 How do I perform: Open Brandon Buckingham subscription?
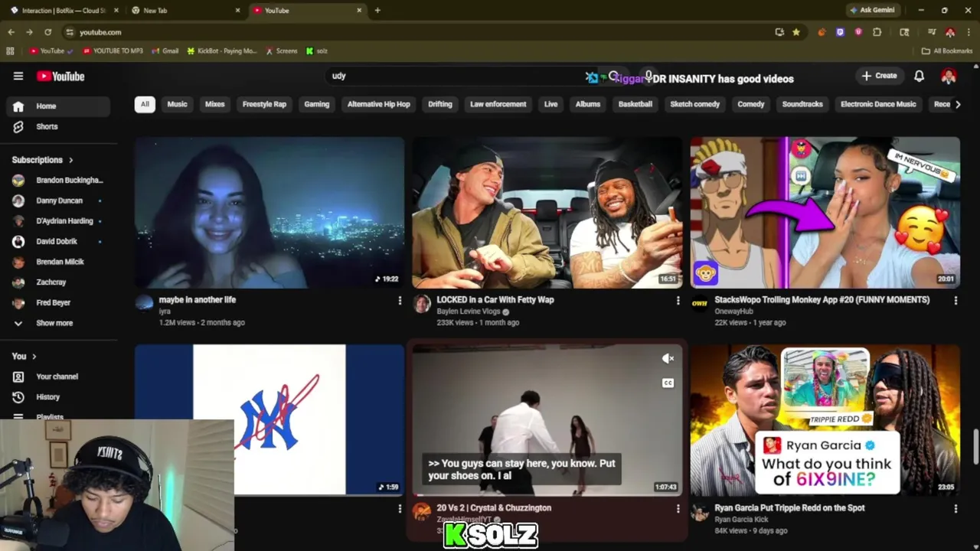coord(59,181)
